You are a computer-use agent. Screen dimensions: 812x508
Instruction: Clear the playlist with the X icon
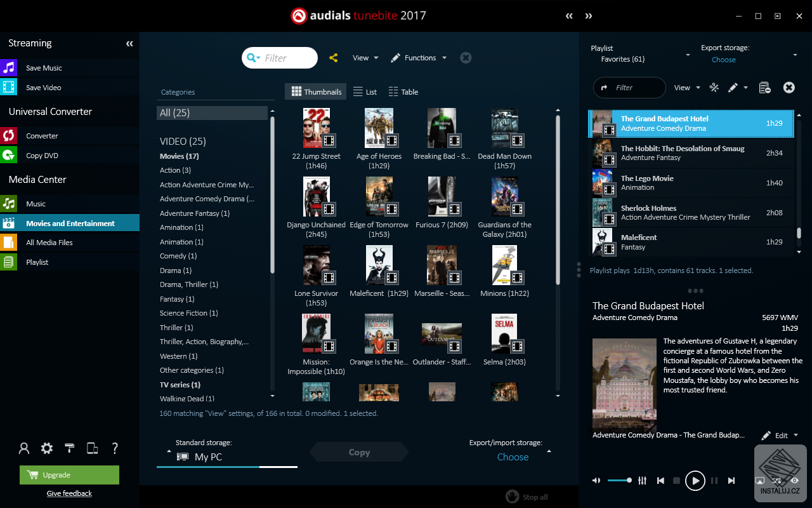(x=789, y=88)
